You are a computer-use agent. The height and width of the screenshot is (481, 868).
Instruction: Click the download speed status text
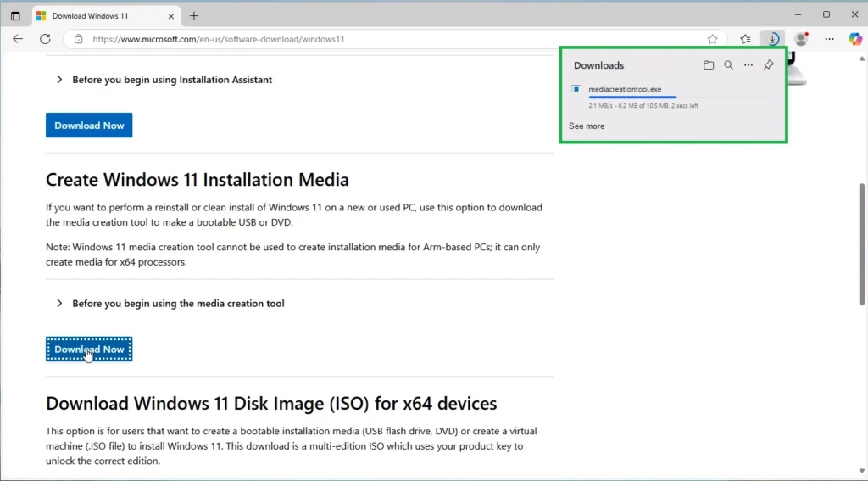[643, 106]
